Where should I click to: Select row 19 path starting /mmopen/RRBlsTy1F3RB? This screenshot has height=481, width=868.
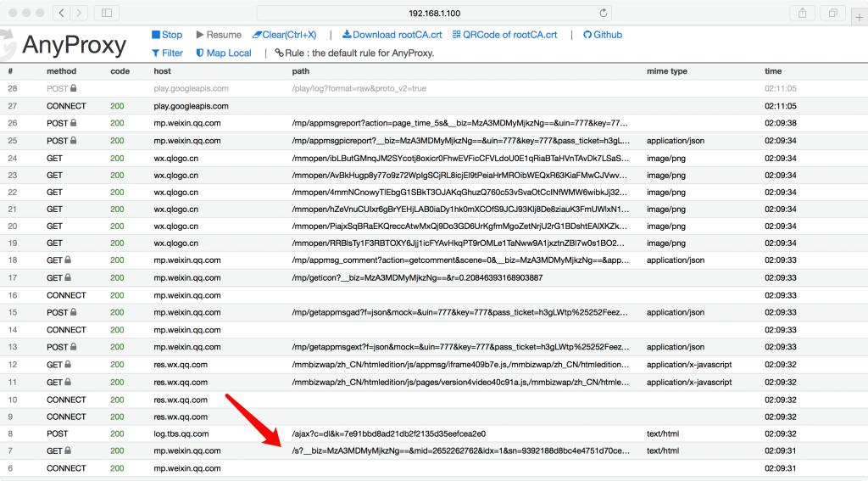click(x=459, y=243)
